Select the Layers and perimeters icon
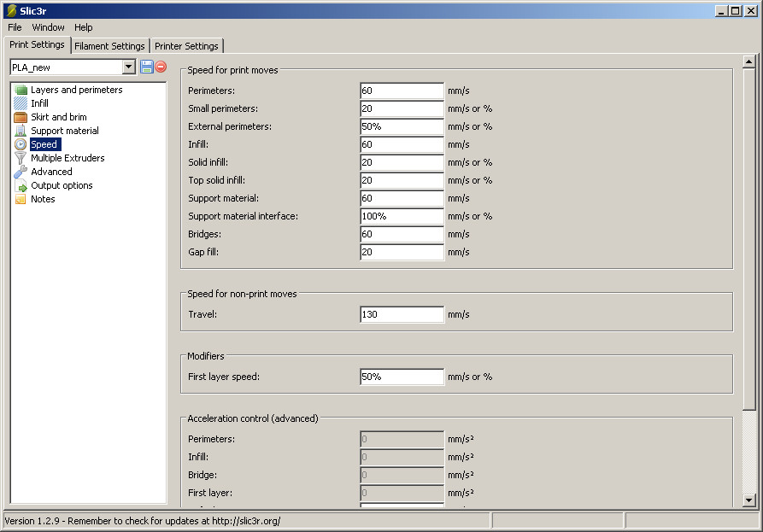 coord(21,90)
